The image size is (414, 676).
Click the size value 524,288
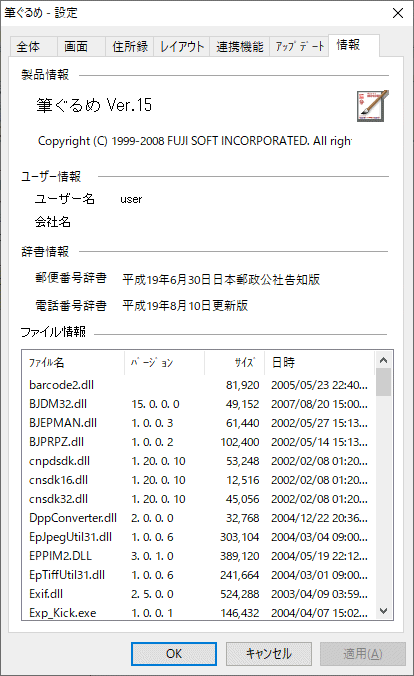[x=240, y=593]
